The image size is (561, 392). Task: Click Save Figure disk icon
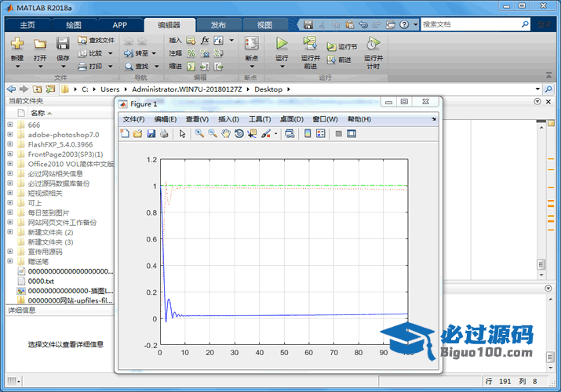[x=151, y=133]
